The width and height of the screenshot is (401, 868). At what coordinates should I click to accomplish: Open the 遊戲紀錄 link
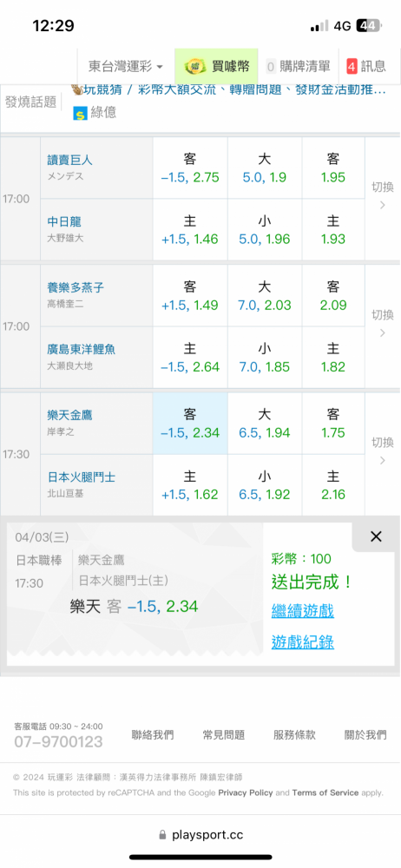[302, 642]
